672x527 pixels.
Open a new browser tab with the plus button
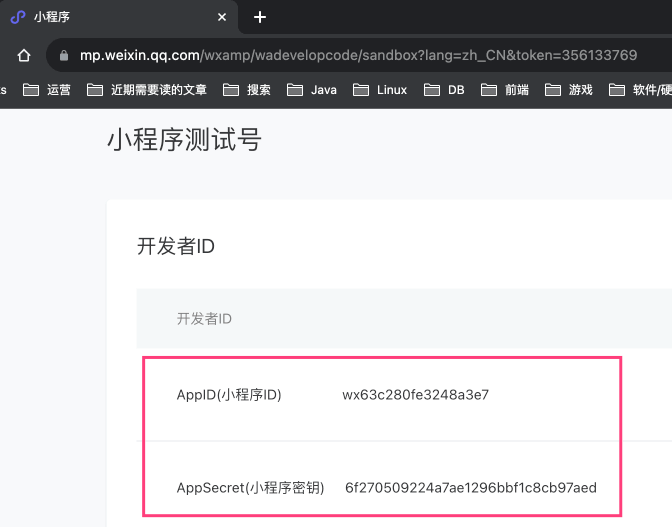click(260, 17)
